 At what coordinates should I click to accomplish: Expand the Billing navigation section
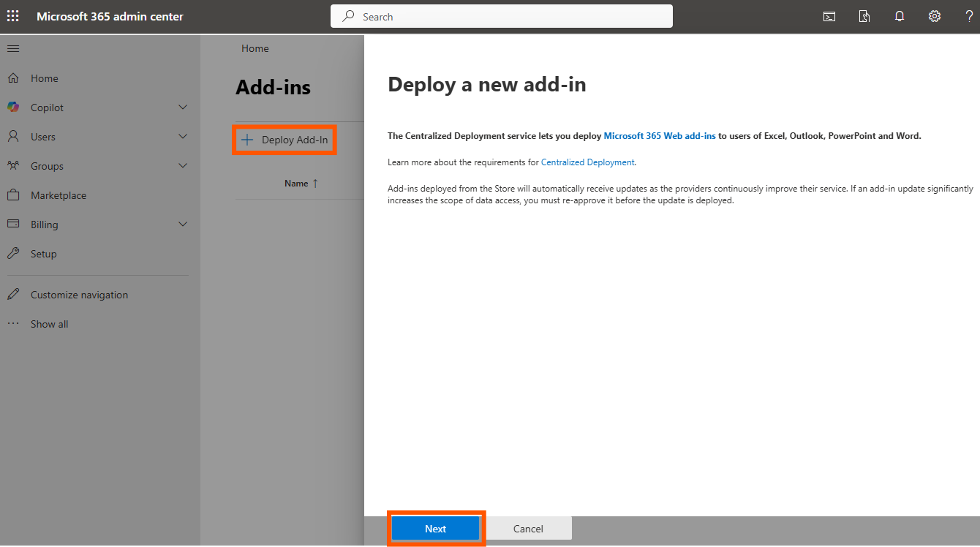183,225
